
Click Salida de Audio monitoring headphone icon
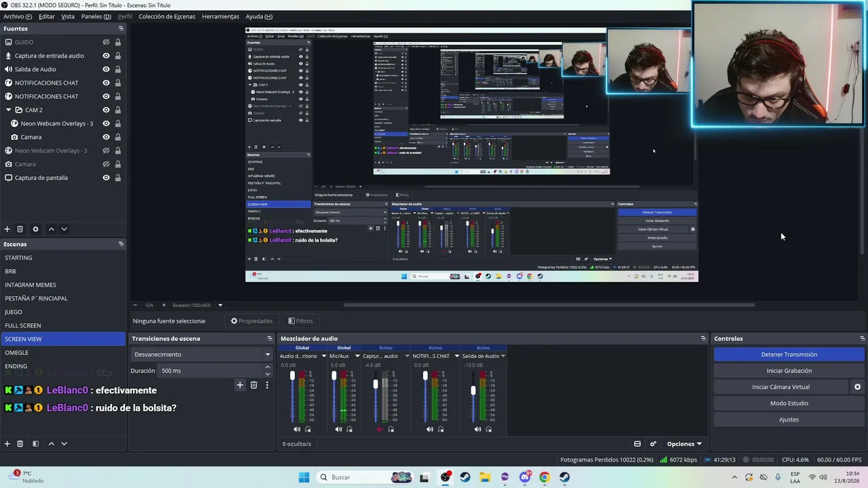point(489,429)
